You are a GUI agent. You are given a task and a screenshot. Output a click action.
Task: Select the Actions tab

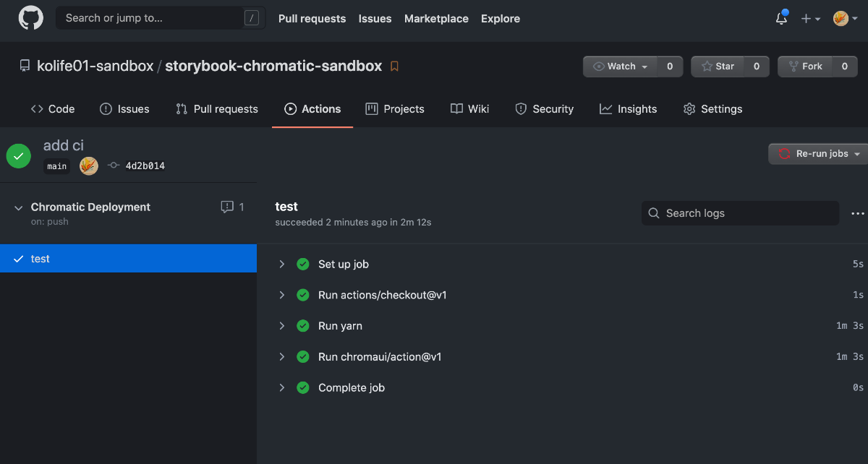click(312, 109)
